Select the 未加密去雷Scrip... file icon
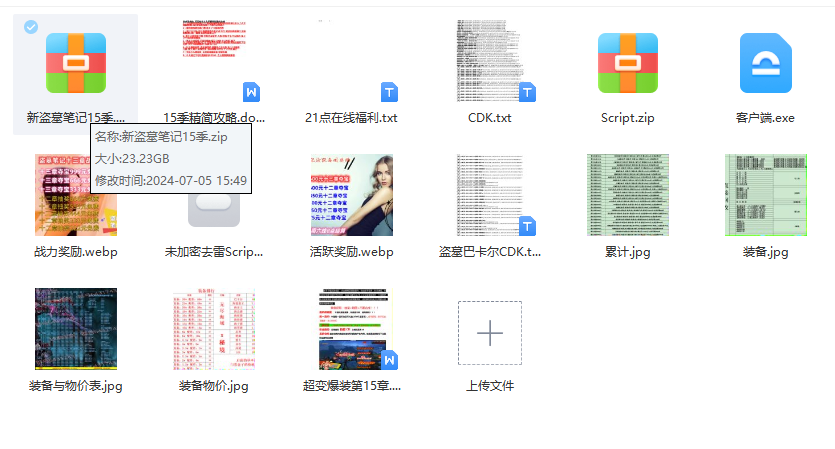The width and height of the screenshot is (835, 449). tap(214, 210)
